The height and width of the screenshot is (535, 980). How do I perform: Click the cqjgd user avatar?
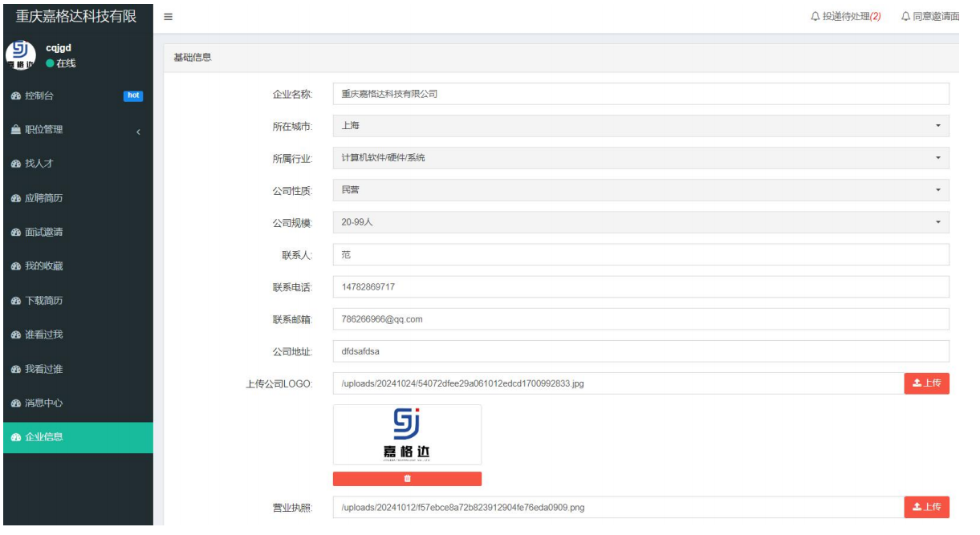coord(19,55)
